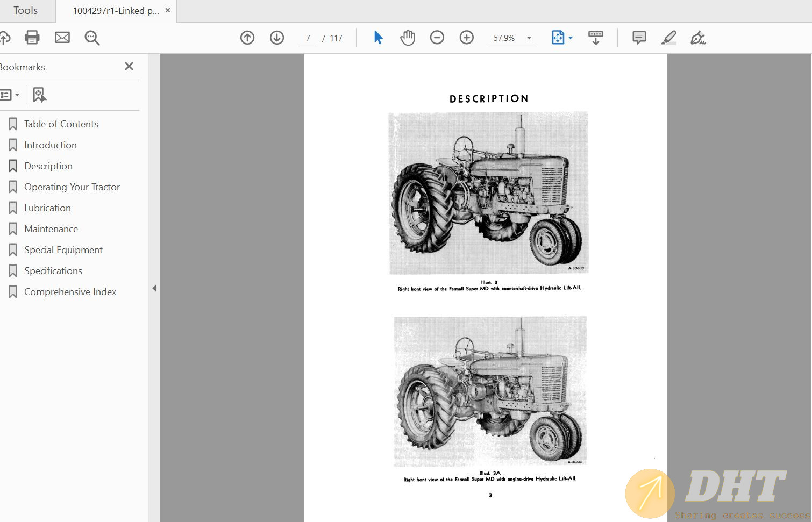Click the Comprehensive Index bookmark ribbon icon
This screenshot has height=522, width=812.
point(13,292)
